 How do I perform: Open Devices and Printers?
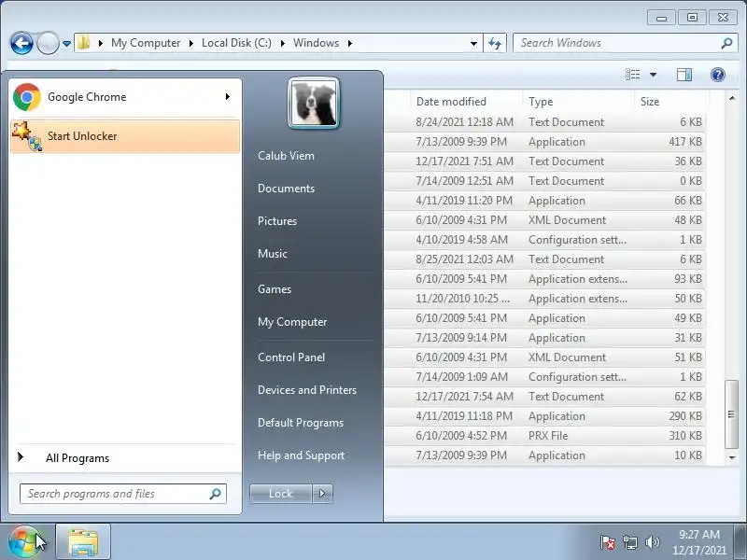click(307, 390)
